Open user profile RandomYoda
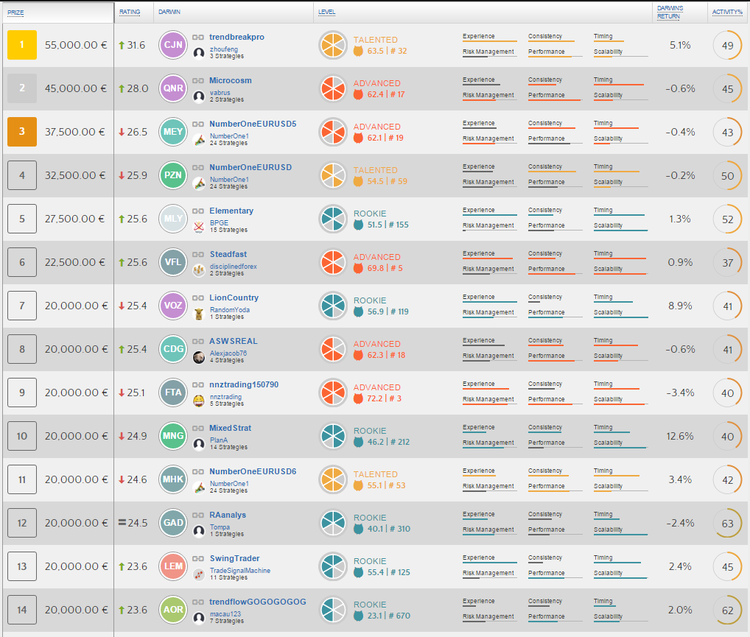 point(230,310)
